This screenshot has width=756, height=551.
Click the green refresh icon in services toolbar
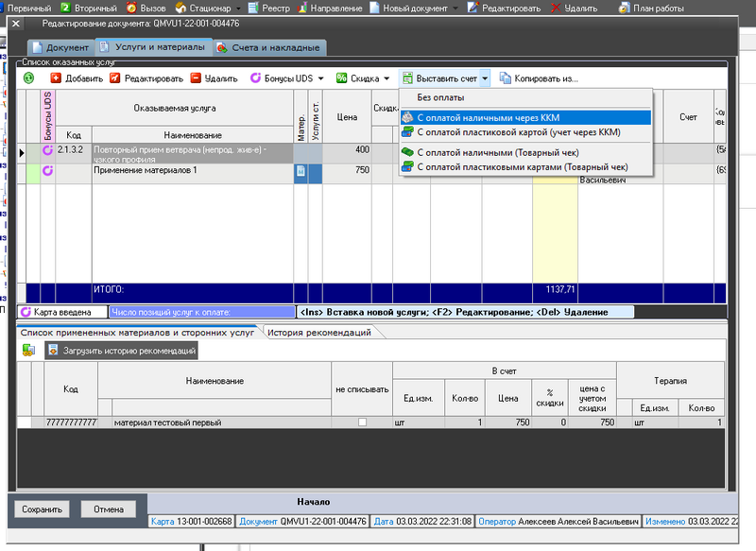point(29,78)
